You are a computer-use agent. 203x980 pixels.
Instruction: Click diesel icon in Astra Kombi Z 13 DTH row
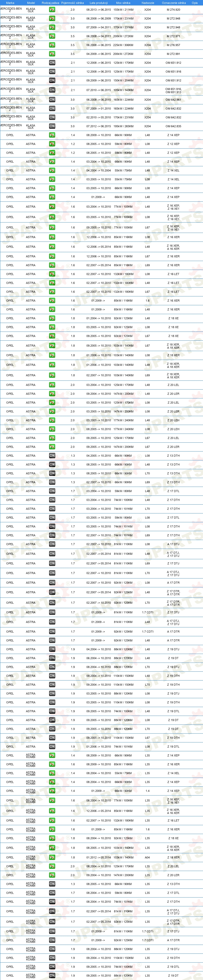click(52, 884)
